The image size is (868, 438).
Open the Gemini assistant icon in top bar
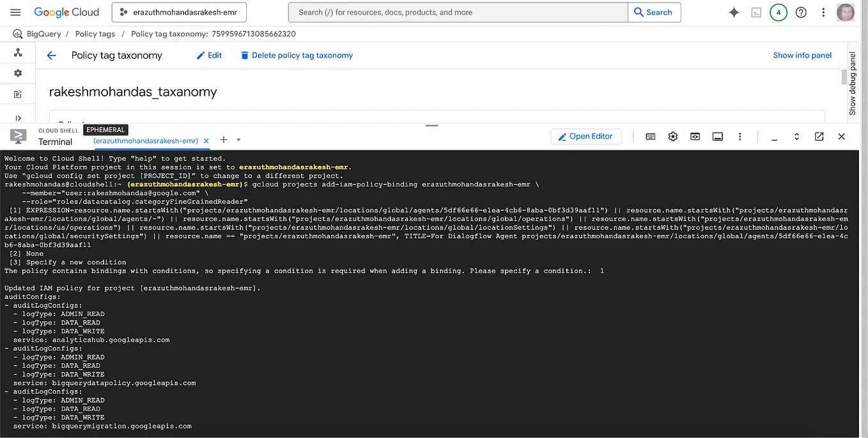click(734, 12)
